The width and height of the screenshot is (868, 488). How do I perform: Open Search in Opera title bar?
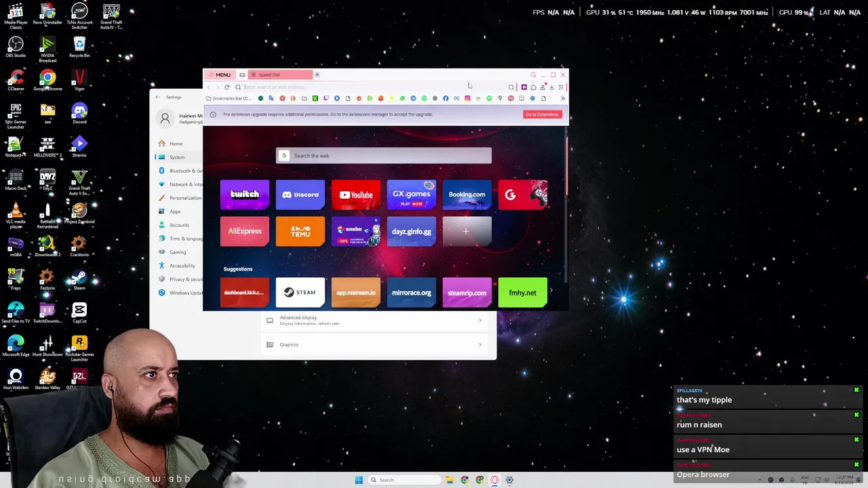tap(533, 75)
